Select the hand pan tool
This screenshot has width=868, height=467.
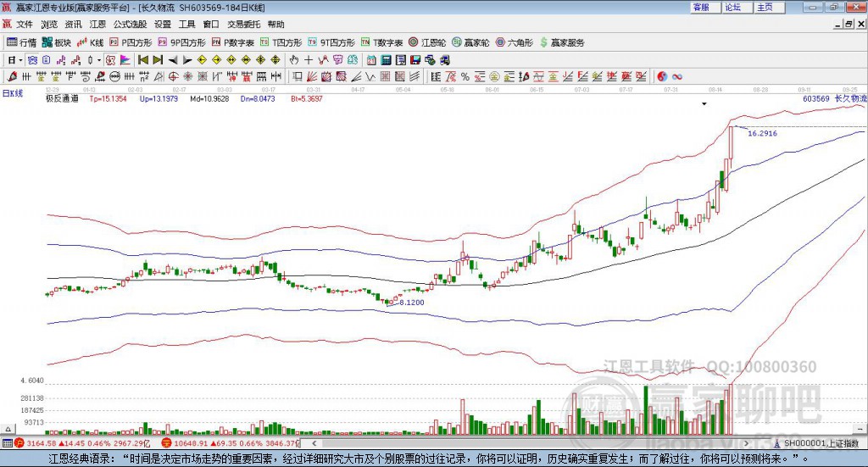click(293, 60)
